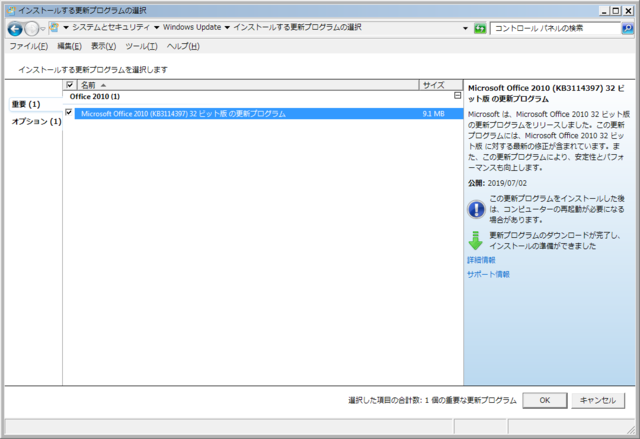Screen dimensions: 640x439
Task: Click the green refresh icon
Action: pos(480,28)
